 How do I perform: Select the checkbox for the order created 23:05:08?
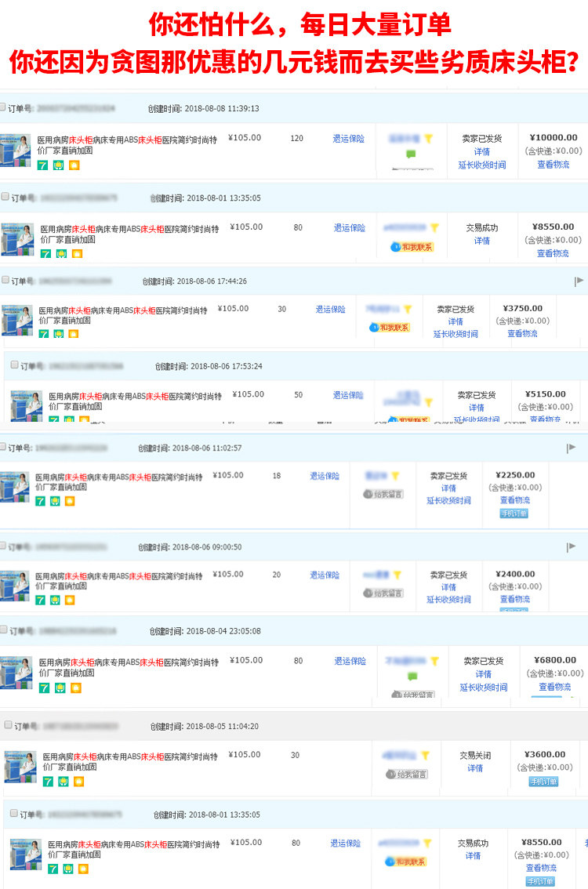pos(4,630)
